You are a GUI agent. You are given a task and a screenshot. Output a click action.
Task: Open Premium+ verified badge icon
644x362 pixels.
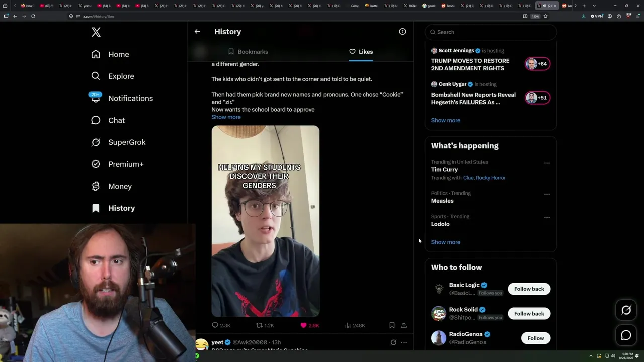click(96, 164)
